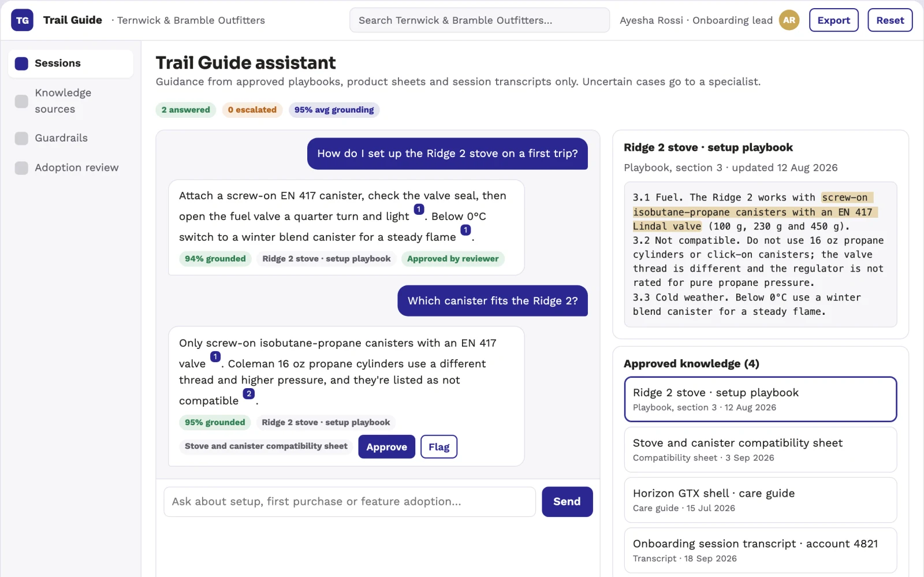The image size is (924, 577).
Task: Click the '95% grounded' tag
Action: pos(215,423)
